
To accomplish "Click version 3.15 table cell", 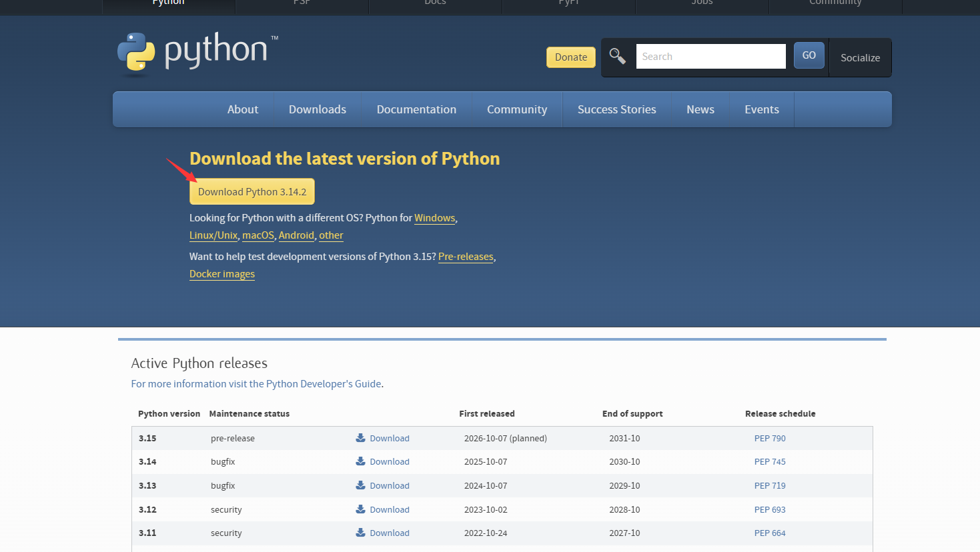I will [x=147, y=438].
